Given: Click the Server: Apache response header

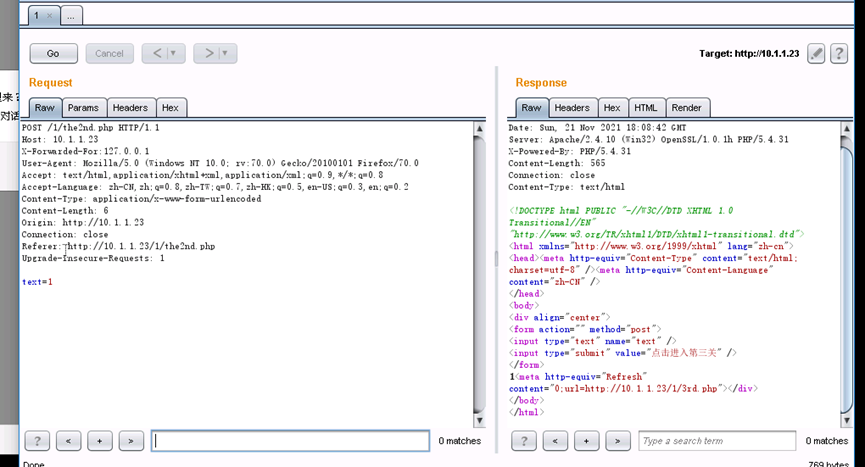Looking at the screenshot, I should tap(649, 139).
